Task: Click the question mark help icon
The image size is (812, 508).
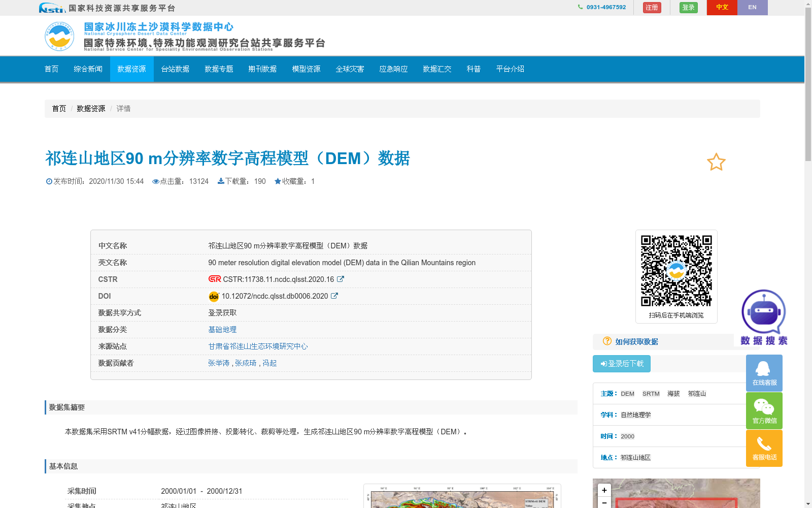Action: click(x=607, y=341)
